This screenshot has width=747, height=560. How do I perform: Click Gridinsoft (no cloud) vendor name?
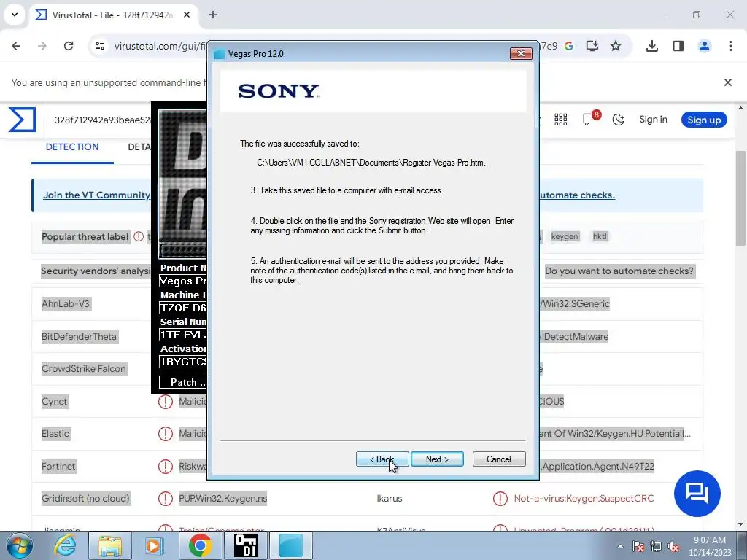85,499
